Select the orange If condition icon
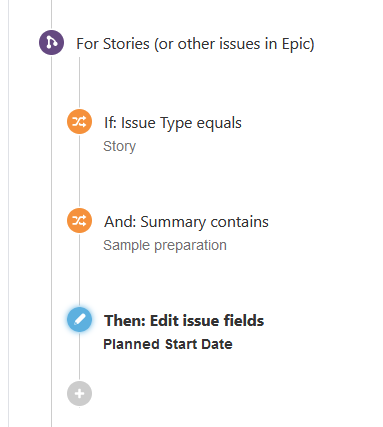383x427 pixels. tap(79, 122)
